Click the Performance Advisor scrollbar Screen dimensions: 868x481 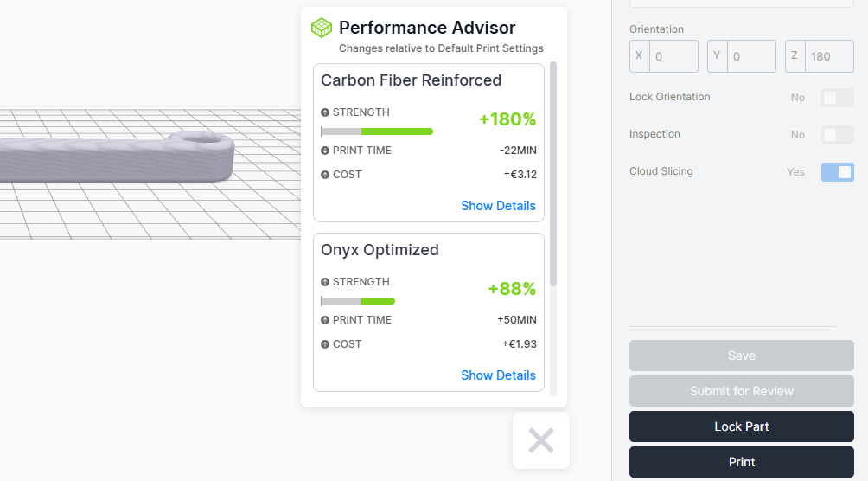553,174
